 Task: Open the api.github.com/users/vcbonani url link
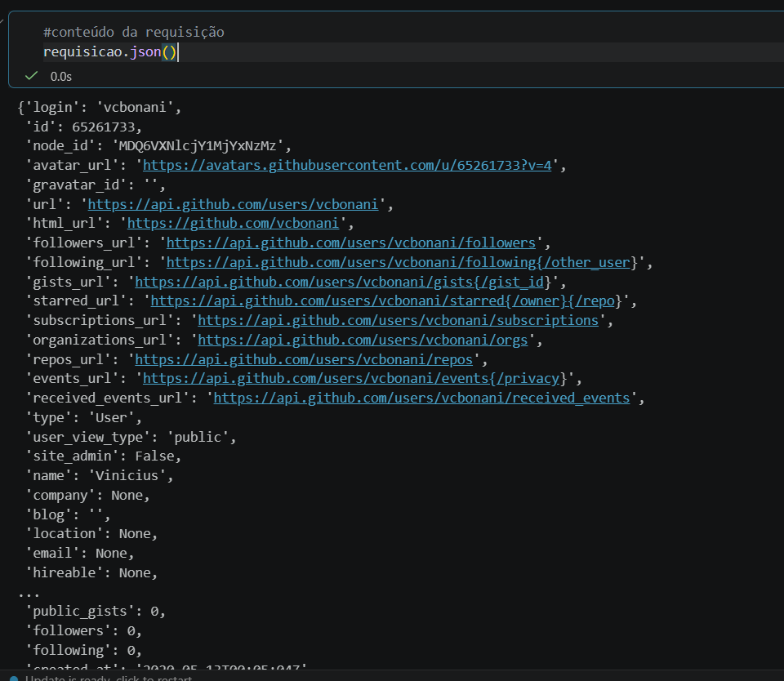(x=232, y=204)
